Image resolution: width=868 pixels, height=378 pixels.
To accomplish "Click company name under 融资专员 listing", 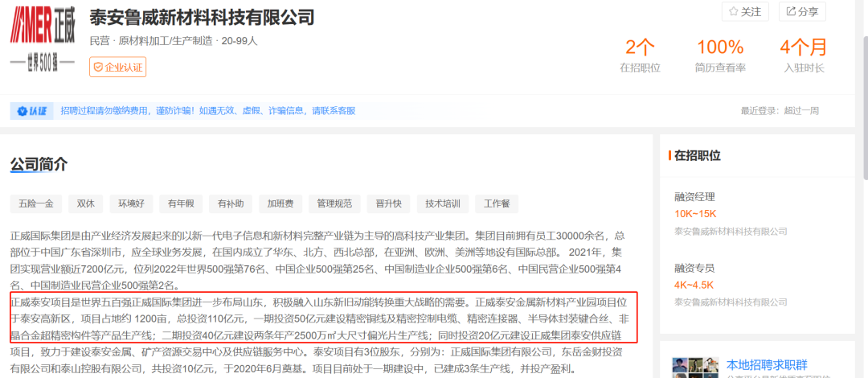I will coord(731,302).
